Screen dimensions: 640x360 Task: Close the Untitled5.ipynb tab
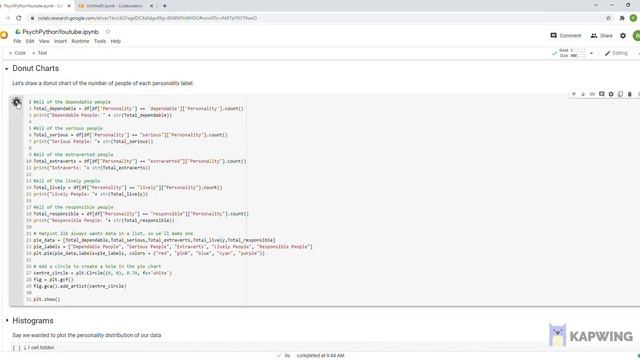(x=152, y=6)
